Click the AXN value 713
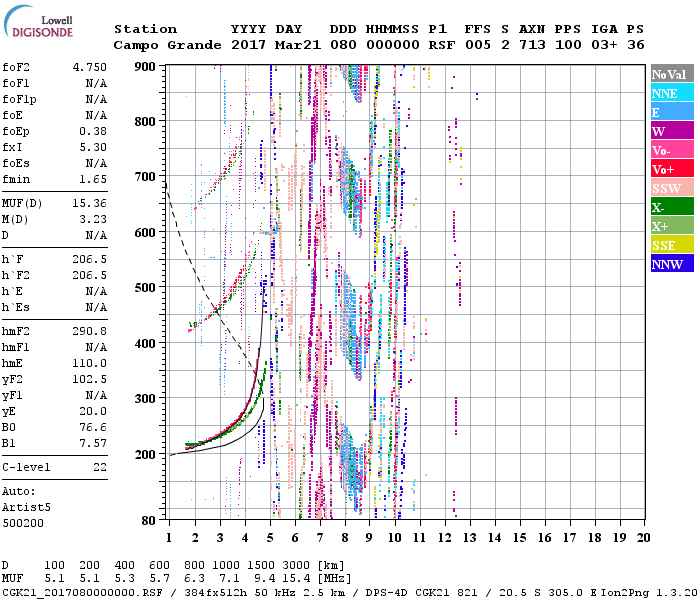The height and width of the screenshot is (600, 700). 532,45
